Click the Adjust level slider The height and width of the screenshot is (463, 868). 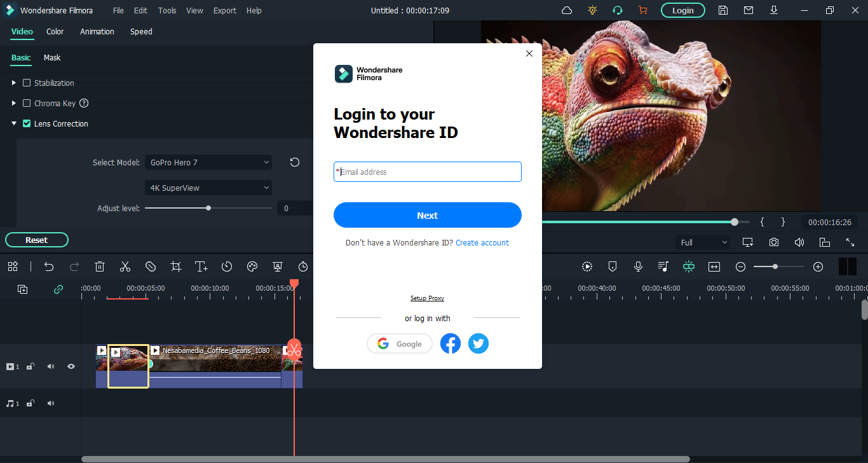click(208, 208)
